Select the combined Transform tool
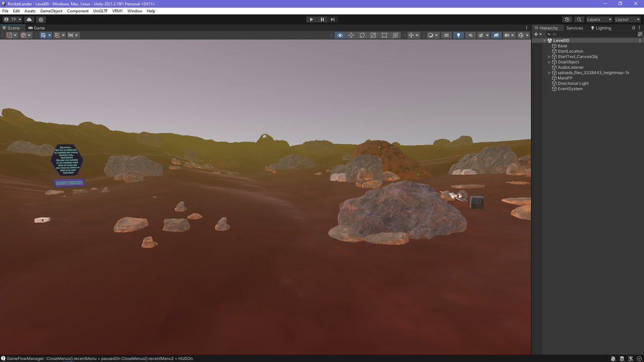The image size is (644, 362). coord(396,35)
